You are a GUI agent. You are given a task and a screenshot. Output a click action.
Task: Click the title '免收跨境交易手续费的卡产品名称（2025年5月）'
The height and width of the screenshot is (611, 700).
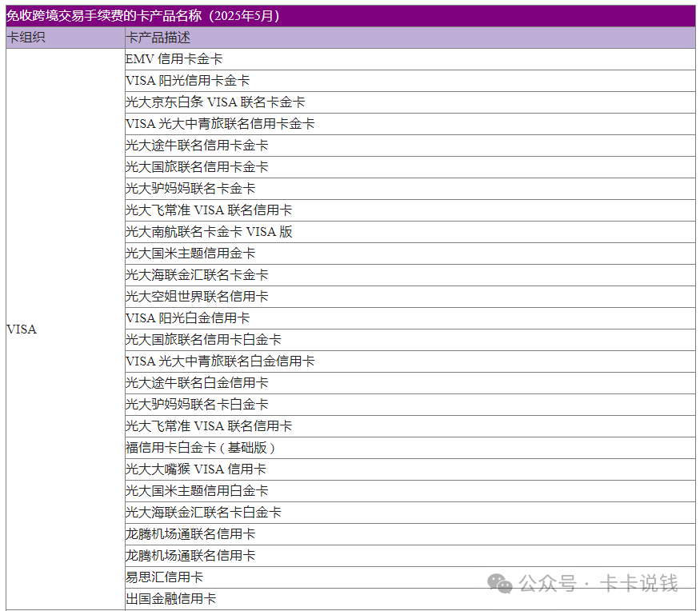(143, 16)
